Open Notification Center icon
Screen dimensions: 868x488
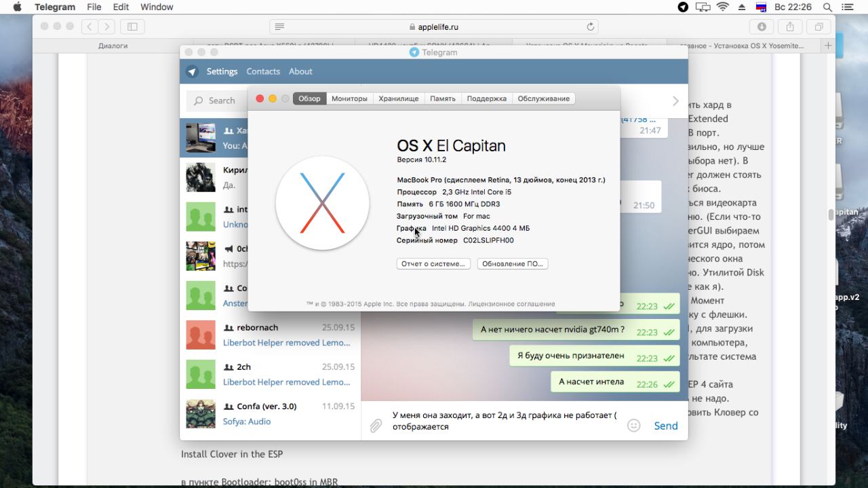[x=847, y=7]
